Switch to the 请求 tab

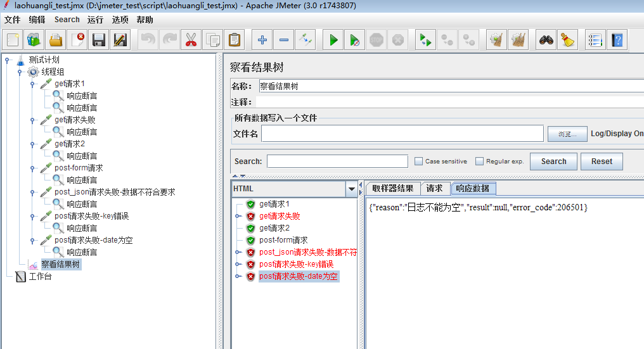(x=435, y=189)
